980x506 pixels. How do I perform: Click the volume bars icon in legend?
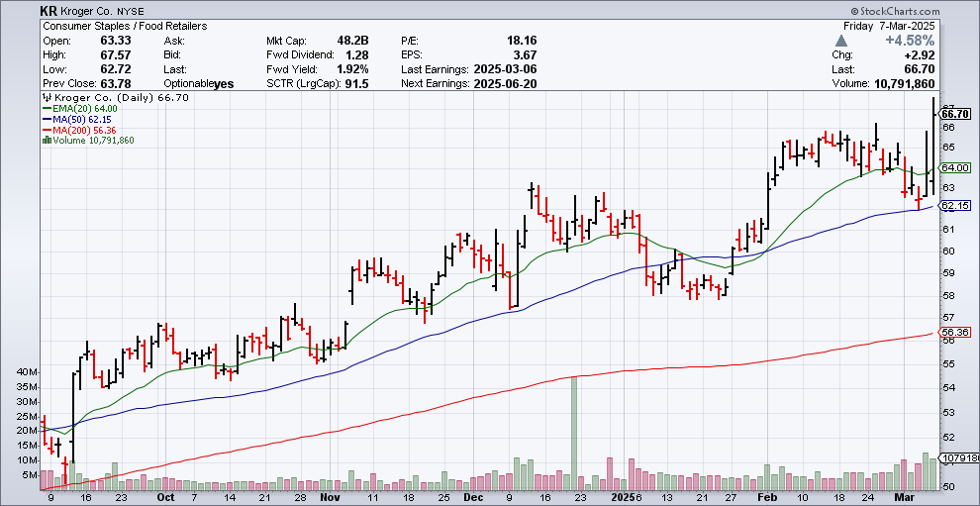click(47, 141)
